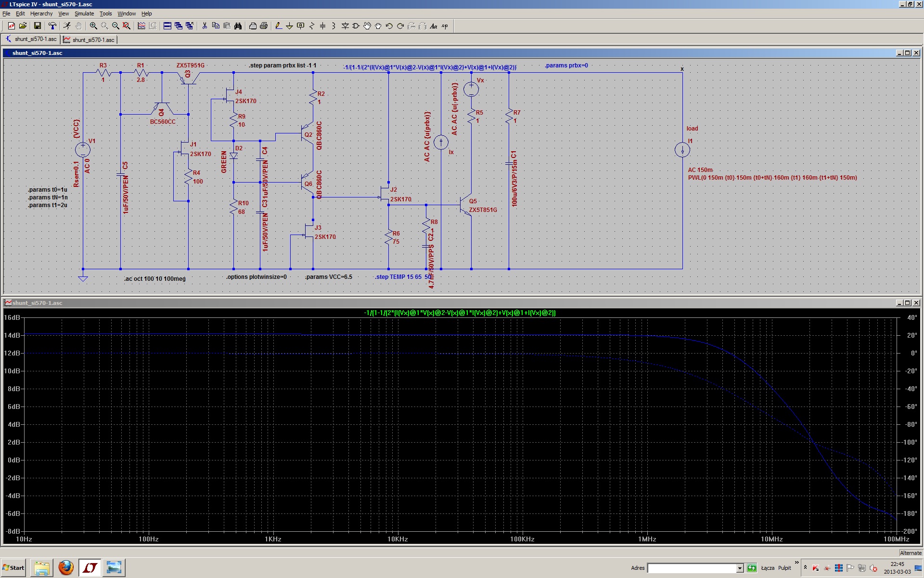Open the Simulate menu
The image size is (924, 578).
point(84,13)
